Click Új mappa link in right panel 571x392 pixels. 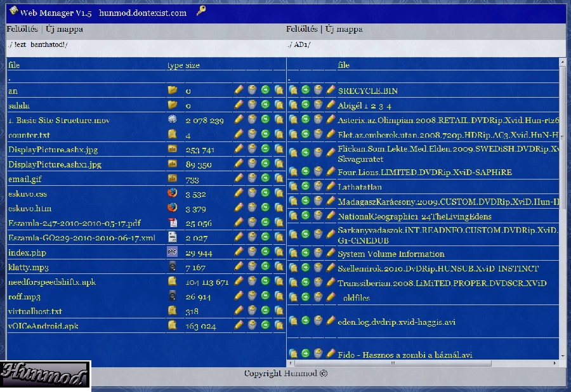coord(344,29)
